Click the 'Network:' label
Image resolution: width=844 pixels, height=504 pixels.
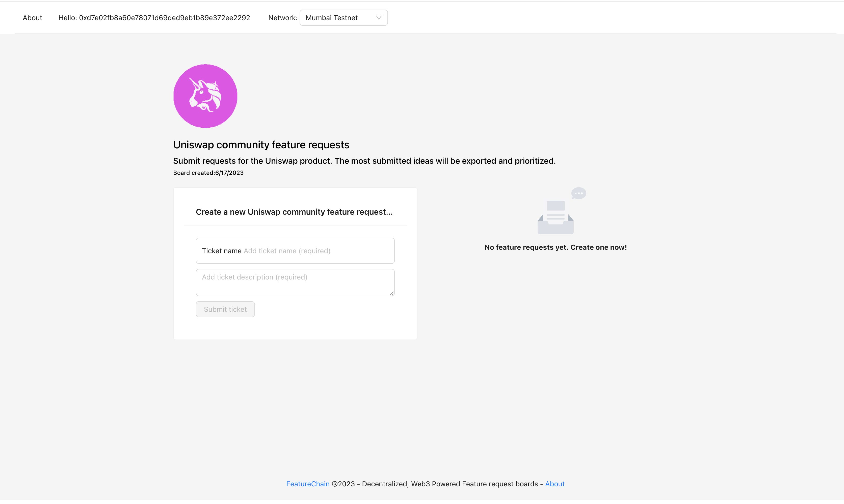pos(283,18)
